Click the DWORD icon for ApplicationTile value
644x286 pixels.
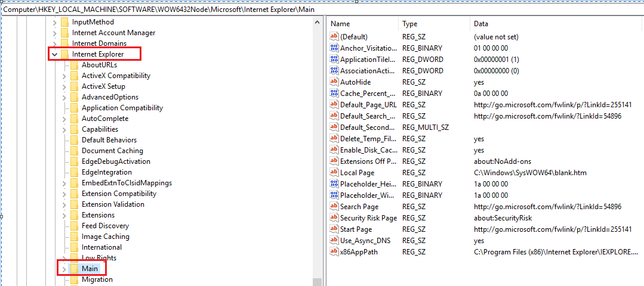coord(334,60)
